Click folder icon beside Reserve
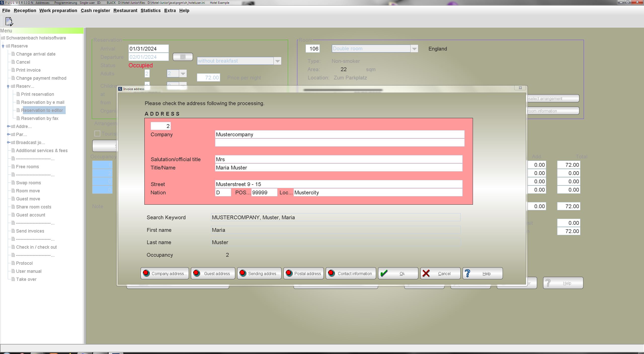 [8, 46]
